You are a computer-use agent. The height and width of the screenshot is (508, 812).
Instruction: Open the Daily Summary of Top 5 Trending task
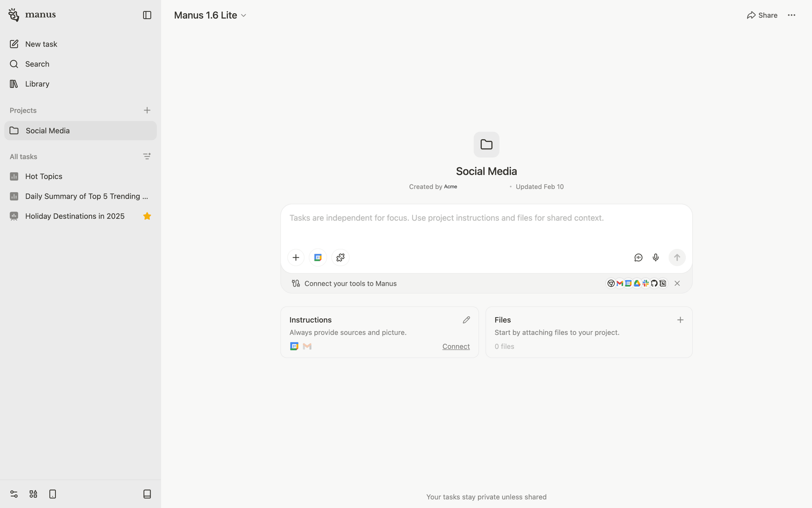80,196
